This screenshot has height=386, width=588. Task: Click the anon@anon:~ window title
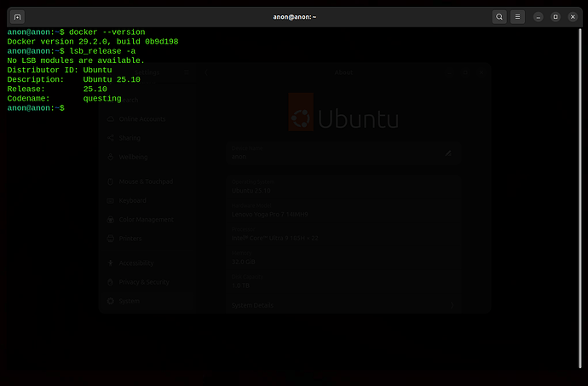(293, 16)
